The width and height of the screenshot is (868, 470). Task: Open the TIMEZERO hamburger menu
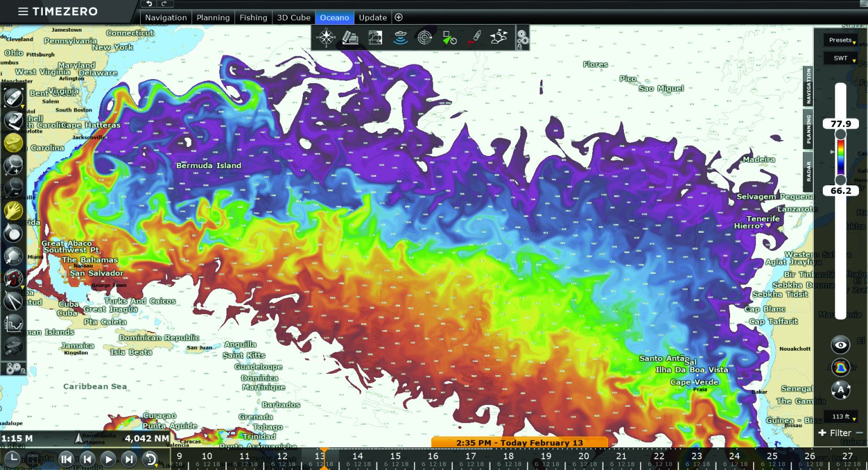[23, 11]
